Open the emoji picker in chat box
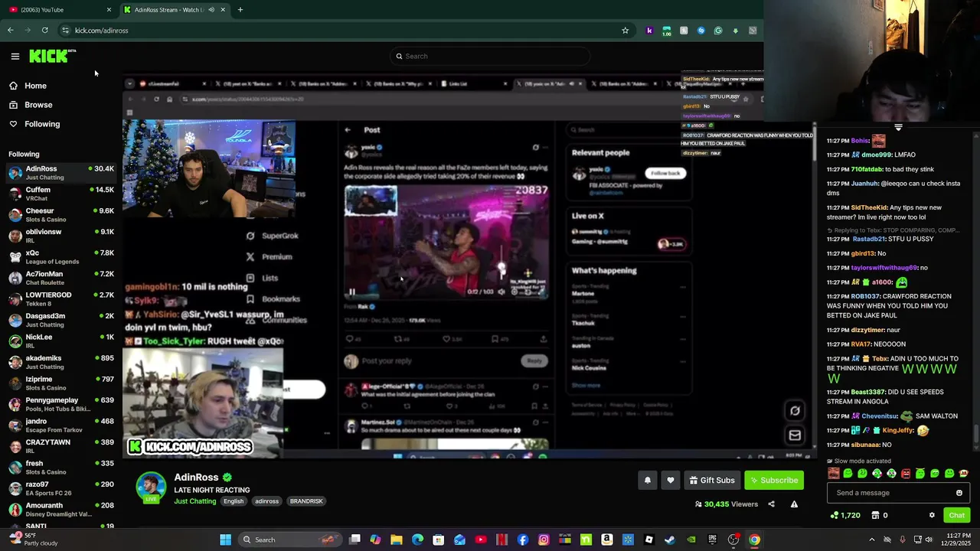 click(959, 493)
